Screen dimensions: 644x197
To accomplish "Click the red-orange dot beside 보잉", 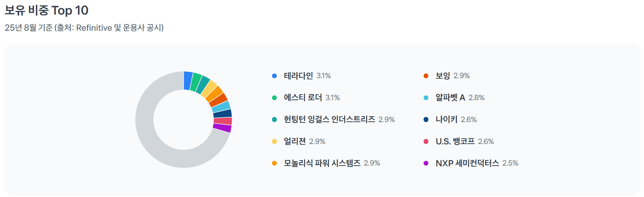I will [x=426, y=76].
